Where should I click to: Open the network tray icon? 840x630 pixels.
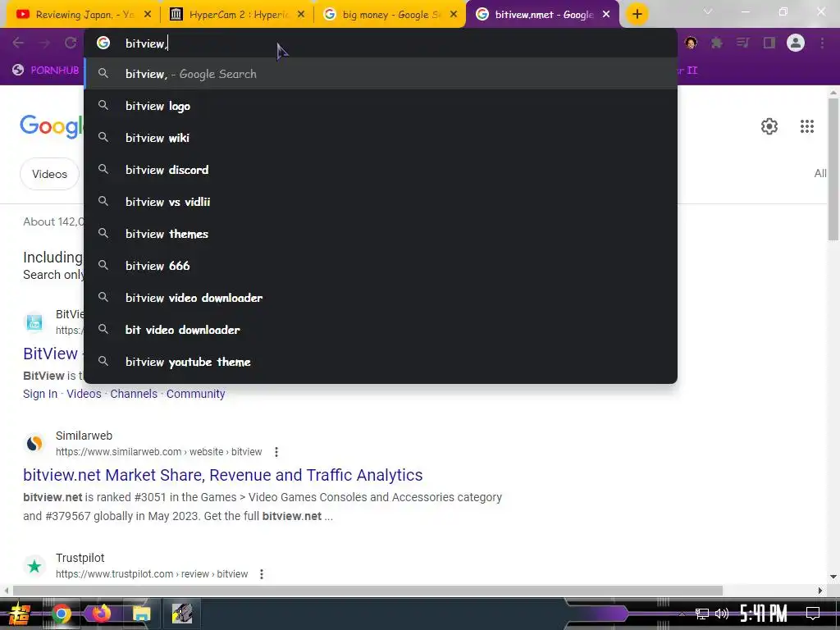click(702, 614)
